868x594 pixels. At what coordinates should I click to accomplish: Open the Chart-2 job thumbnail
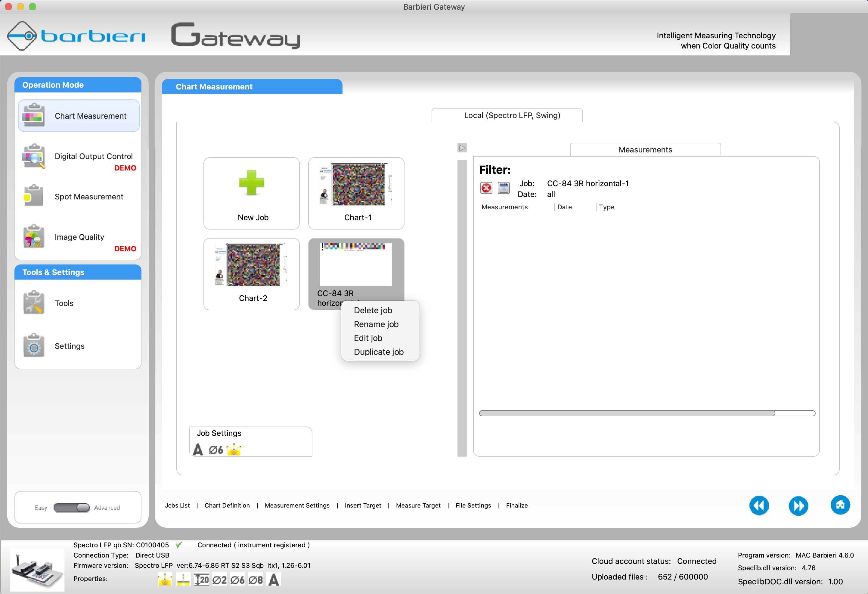[251, 274]
